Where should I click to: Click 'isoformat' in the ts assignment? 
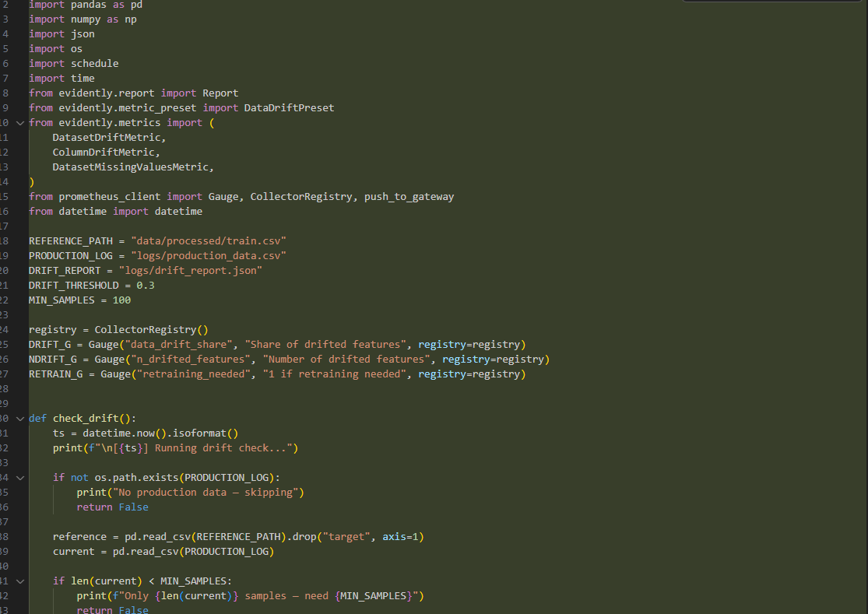click(x=199, y=433)
